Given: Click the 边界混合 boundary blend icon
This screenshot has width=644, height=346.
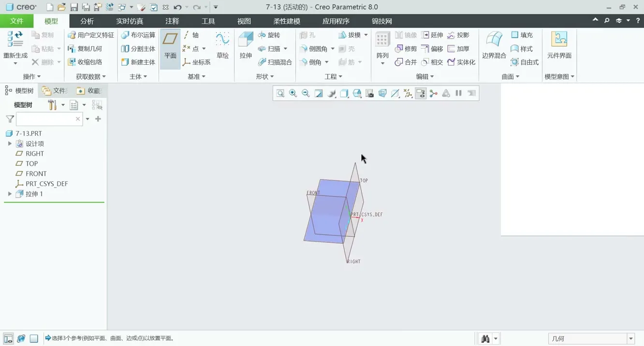Looking at the screenshot, I should [x=494, y=45].
